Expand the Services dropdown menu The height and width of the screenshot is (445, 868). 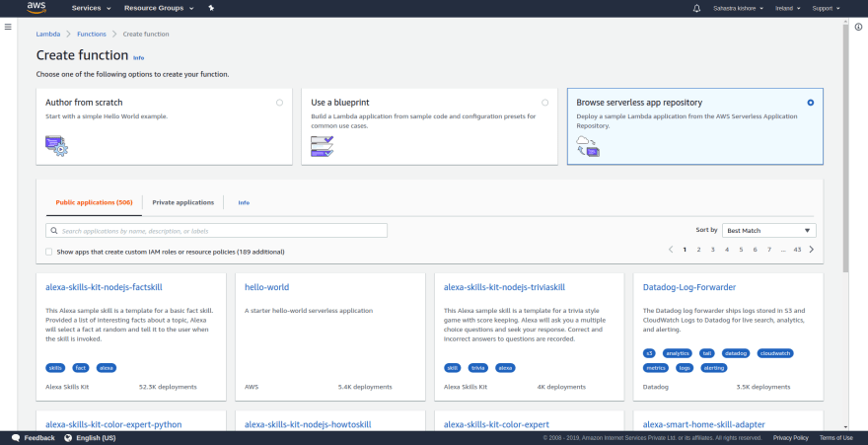click(92, 8)
